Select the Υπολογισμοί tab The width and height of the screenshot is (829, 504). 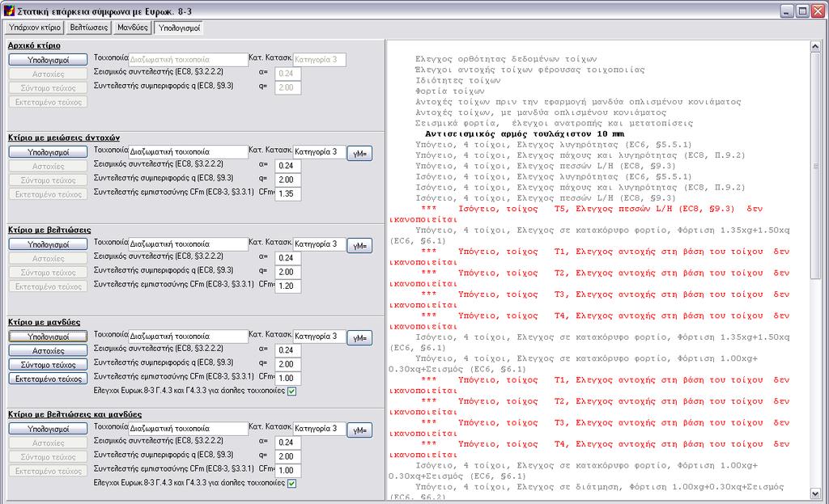tap(179, 28)
